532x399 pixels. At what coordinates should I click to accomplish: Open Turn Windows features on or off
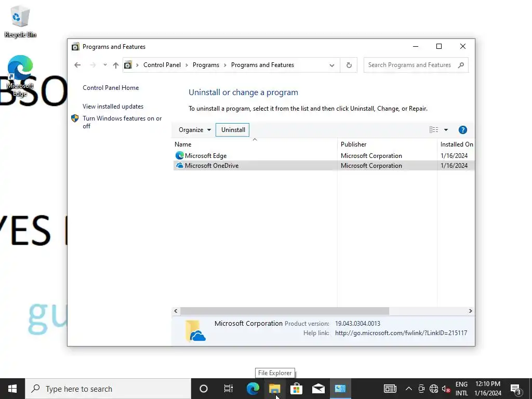click(122, 122)
